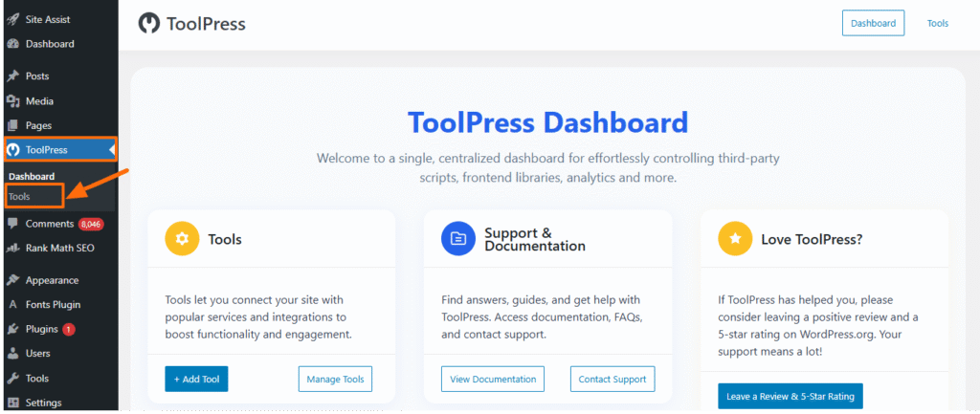Click the yellow gear icon on Tools card
The image size is (980, 414).
(182, 239)
